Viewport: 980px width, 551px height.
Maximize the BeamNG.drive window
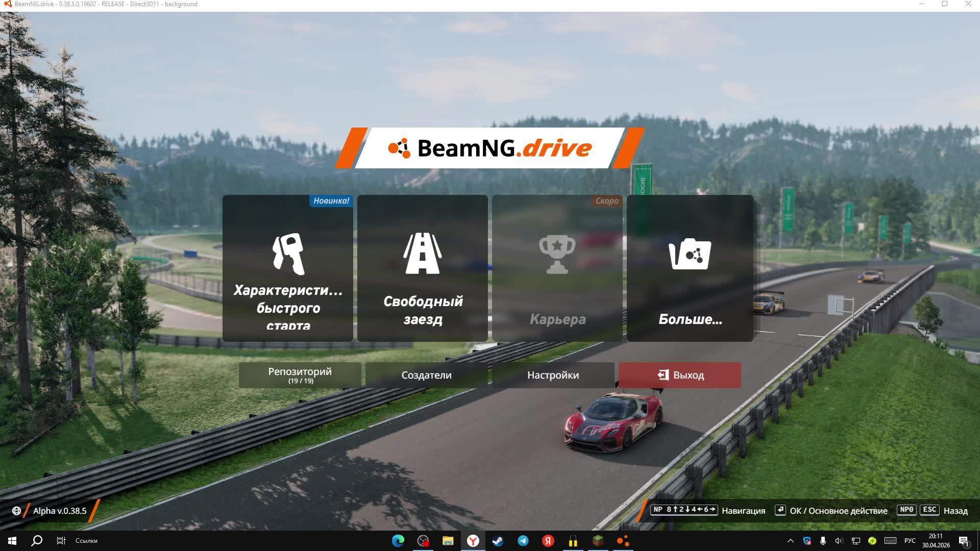(x=945, y=4)
